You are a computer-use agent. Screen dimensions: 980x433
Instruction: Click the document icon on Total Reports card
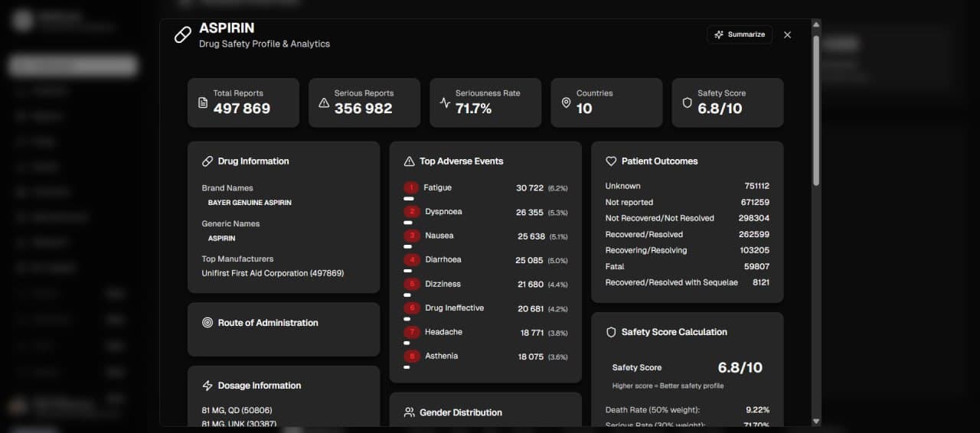(x=203, y=103)
